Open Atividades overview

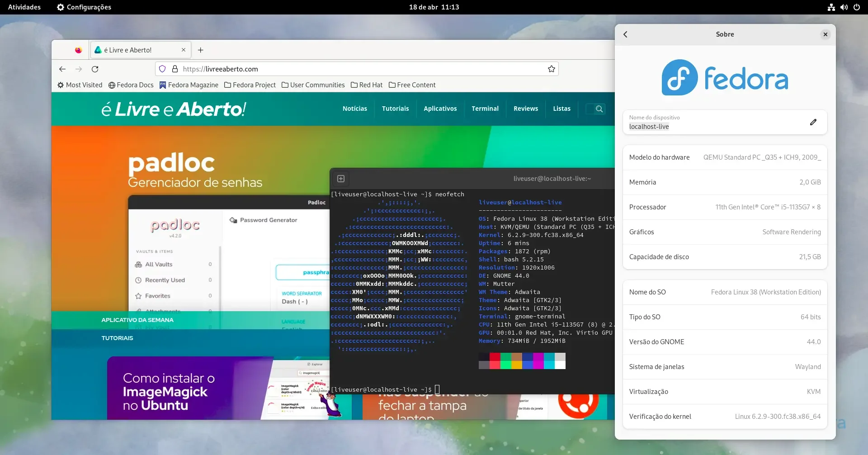[24, 7]
